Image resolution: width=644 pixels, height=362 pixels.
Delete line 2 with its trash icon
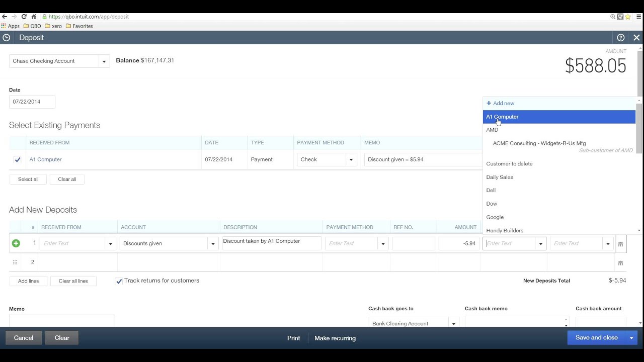coord(620,262)
